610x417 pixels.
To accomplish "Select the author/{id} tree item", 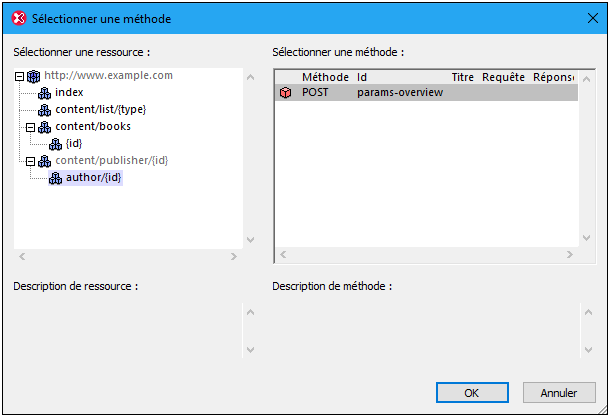I will [x=94, y=178].
